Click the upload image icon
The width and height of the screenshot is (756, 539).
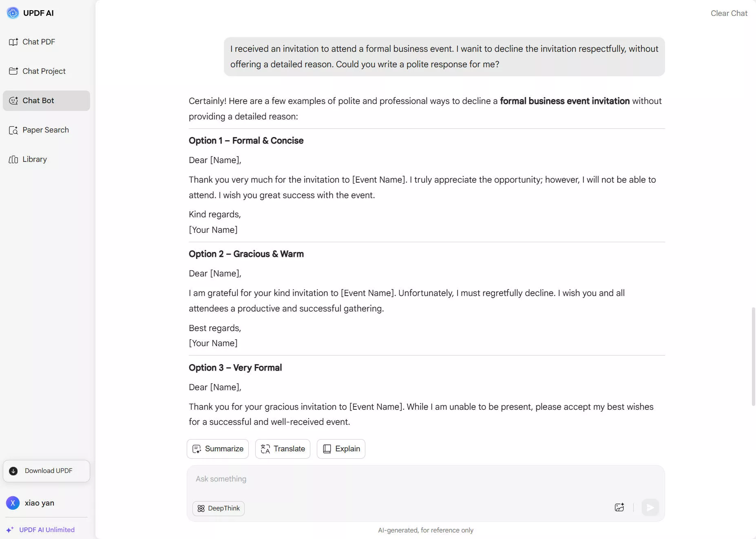click(x=619, y=508)
